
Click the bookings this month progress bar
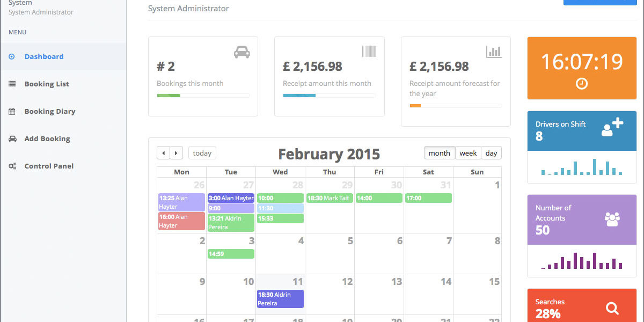coord(203,96)
